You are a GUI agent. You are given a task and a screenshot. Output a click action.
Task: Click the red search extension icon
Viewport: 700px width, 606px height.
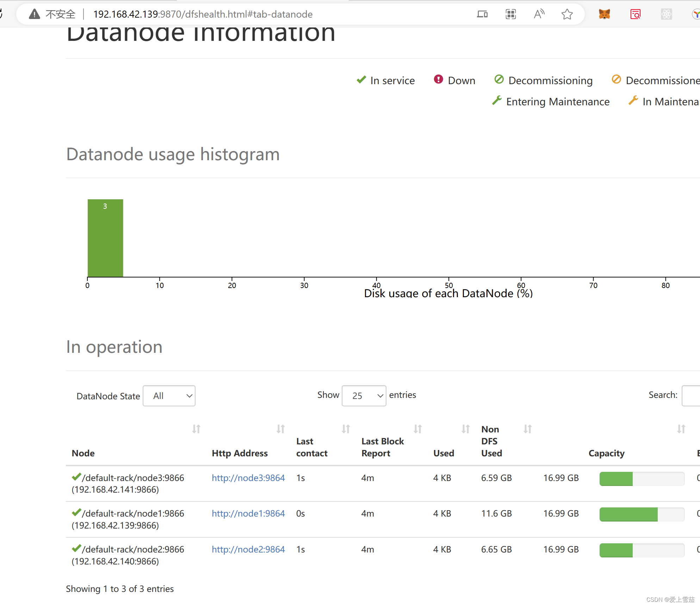pyautogui.click(x=635, y=14)
